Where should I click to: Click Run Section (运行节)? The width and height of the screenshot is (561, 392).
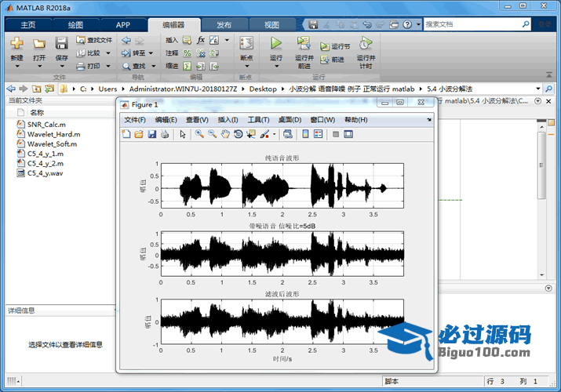coord(335,46)
